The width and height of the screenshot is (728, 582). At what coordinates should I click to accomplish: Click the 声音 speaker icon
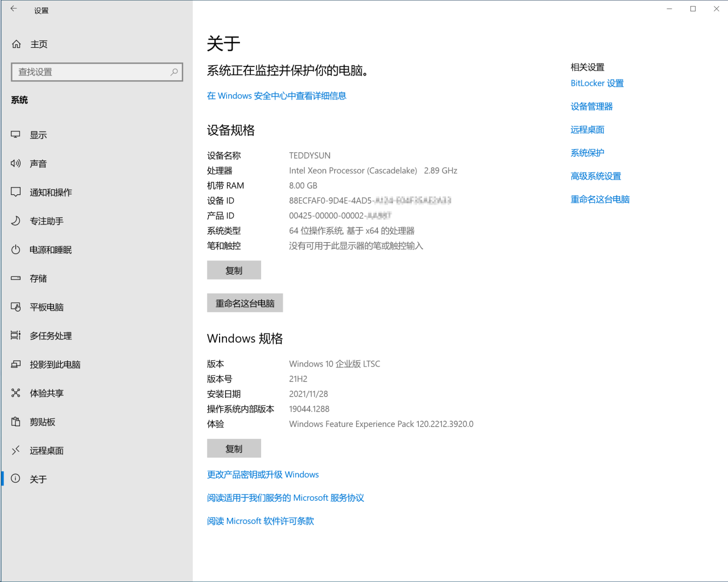tap(16, 164)
